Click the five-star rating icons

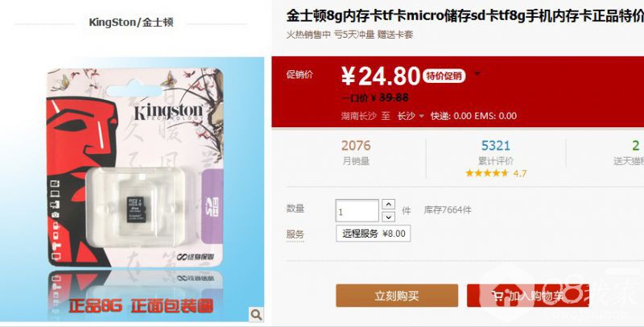[488, 173]
